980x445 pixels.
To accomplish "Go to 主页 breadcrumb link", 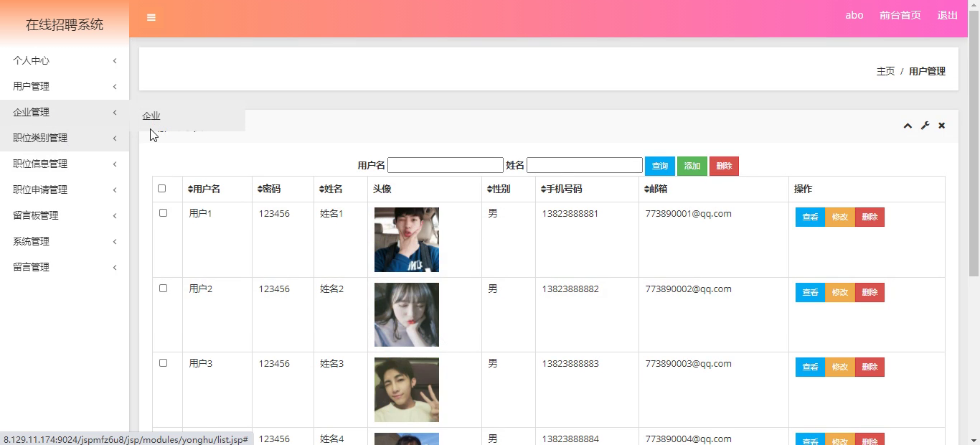I will coord(886,71).
